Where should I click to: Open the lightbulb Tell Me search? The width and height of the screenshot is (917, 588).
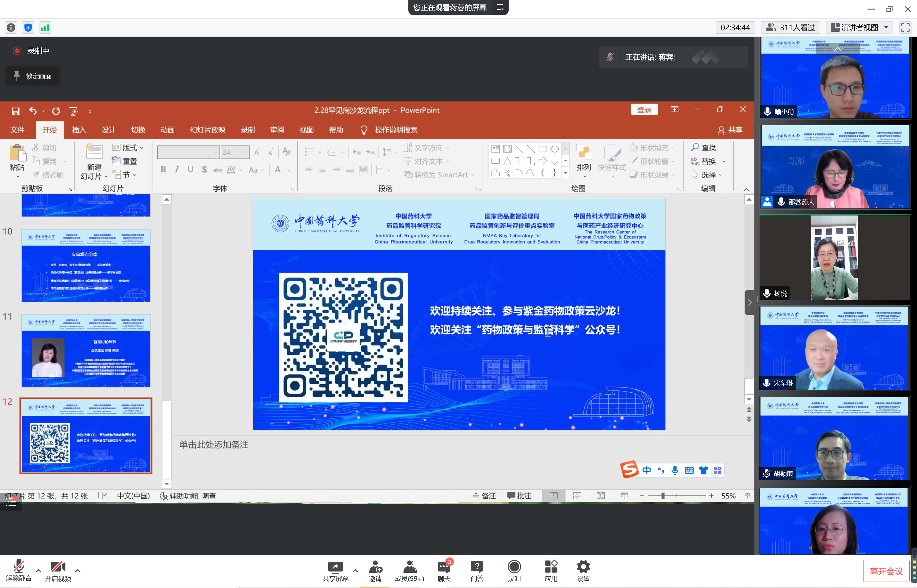tap(364, 130)
